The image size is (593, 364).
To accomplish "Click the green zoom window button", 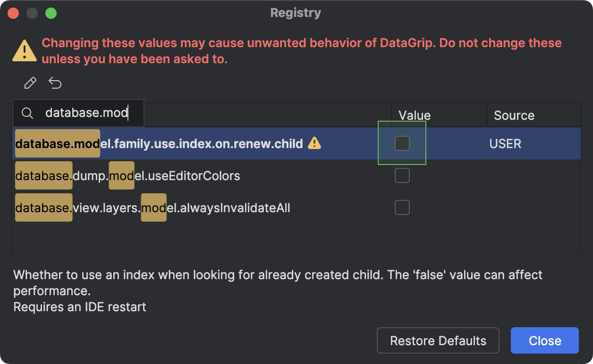I will click(x=51, y=13).
